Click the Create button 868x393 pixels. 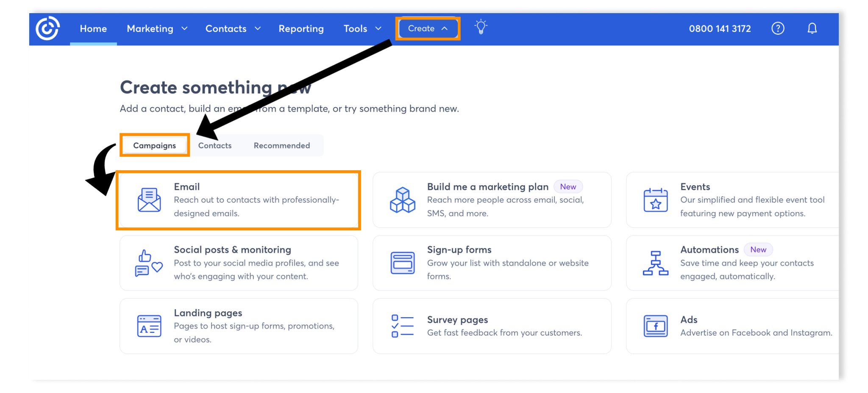pyautogui.click(x=427, y=28)
